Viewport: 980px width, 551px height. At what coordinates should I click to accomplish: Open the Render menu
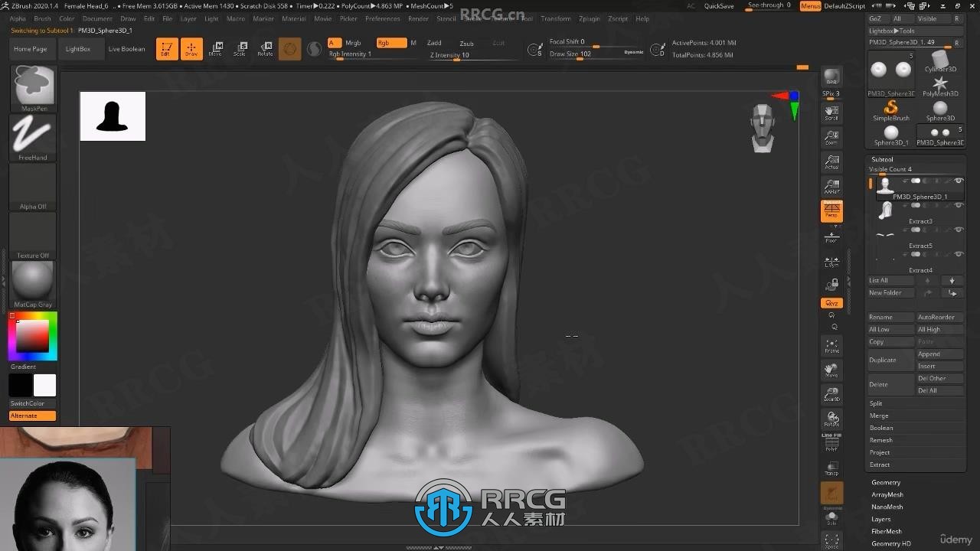(x=418, y=18)
